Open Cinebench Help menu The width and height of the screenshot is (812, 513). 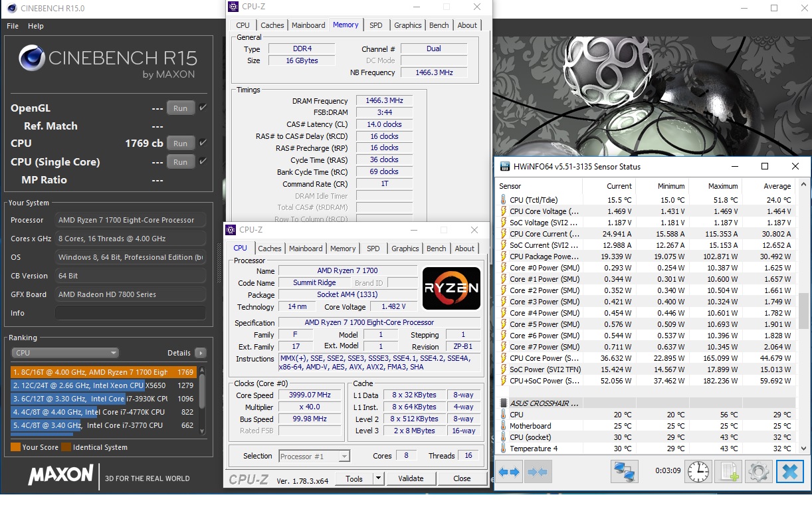click(36, 26)
